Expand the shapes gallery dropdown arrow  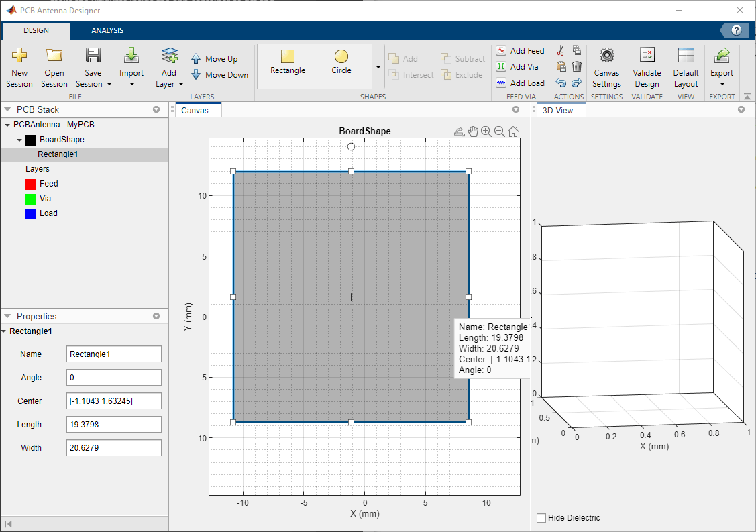(x=378, y=66)
